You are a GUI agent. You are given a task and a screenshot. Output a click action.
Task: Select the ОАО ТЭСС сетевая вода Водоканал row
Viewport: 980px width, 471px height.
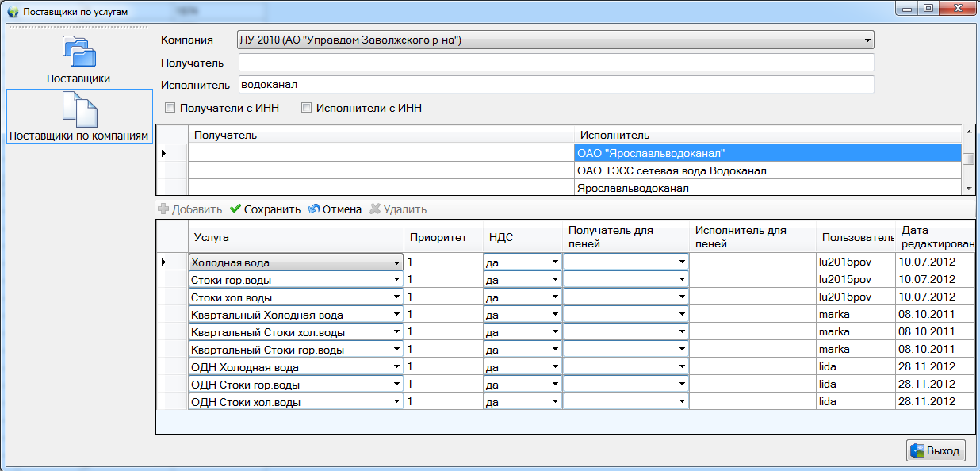671,170
